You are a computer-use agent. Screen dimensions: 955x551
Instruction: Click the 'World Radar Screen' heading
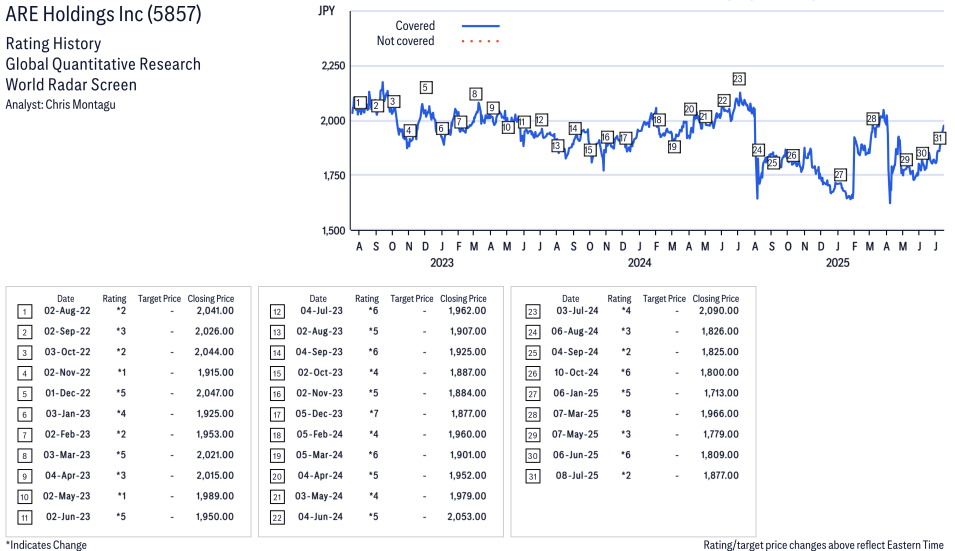71,84
